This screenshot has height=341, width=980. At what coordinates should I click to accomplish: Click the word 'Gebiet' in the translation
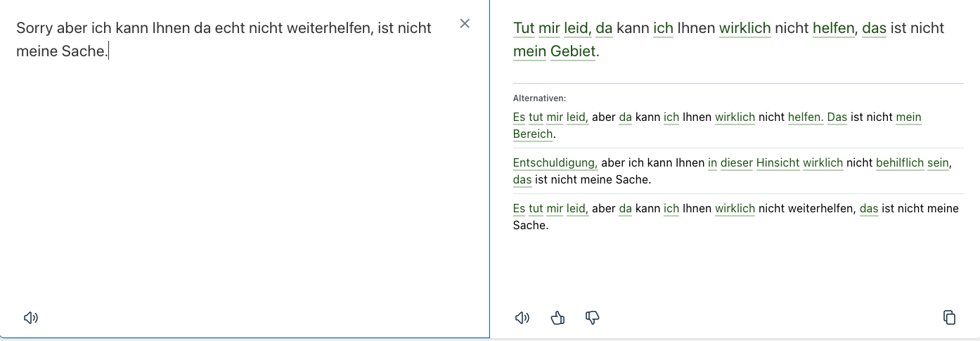pyautogui.click(x=572, y=51)
